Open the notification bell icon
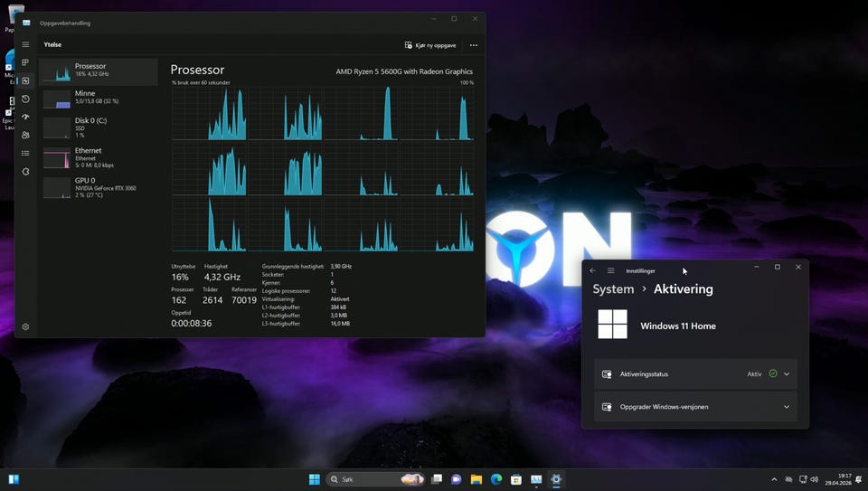The image size is (868, 491). [x=859, y=479]
